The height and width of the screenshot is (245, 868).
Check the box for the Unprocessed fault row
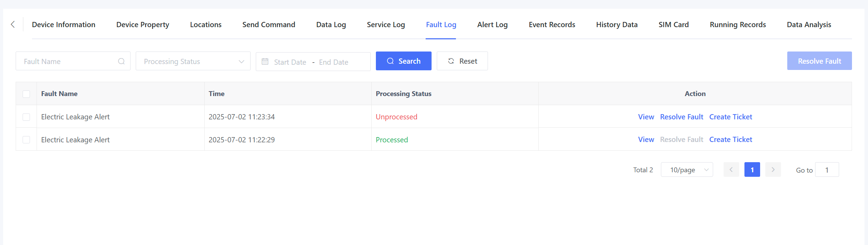point(26,117)
